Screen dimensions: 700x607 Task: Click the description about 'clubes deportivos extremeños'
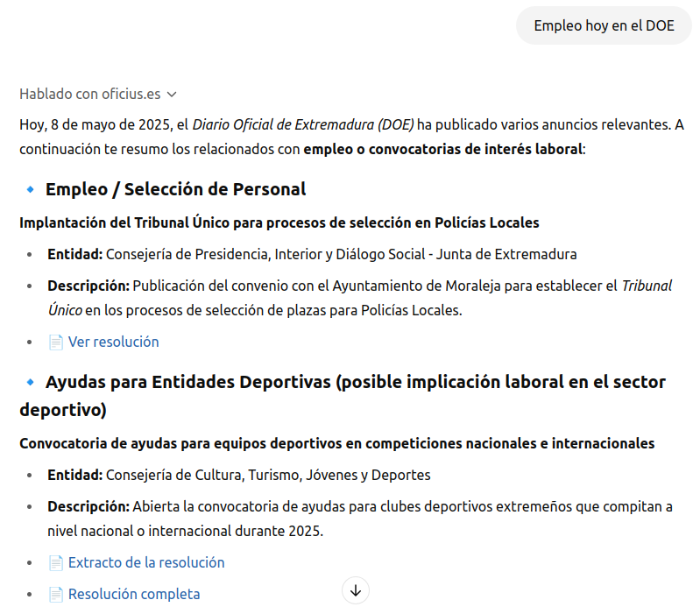[360, 519]
